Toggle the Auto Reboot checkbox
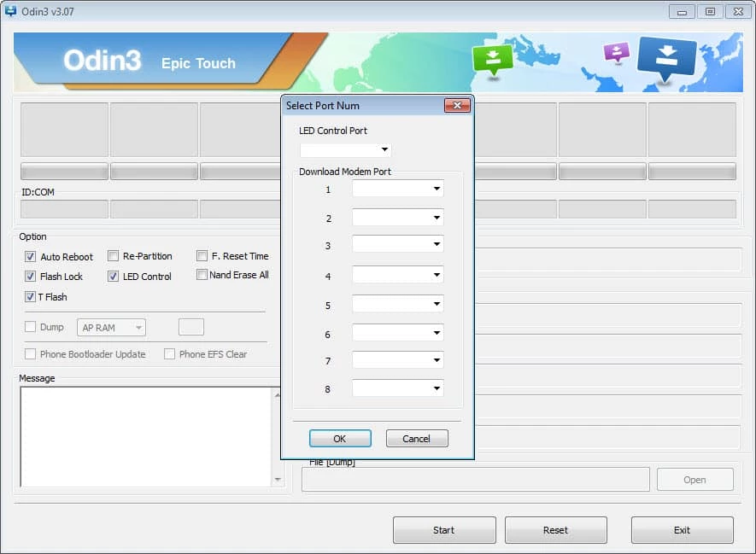 (x=31, y=257)
